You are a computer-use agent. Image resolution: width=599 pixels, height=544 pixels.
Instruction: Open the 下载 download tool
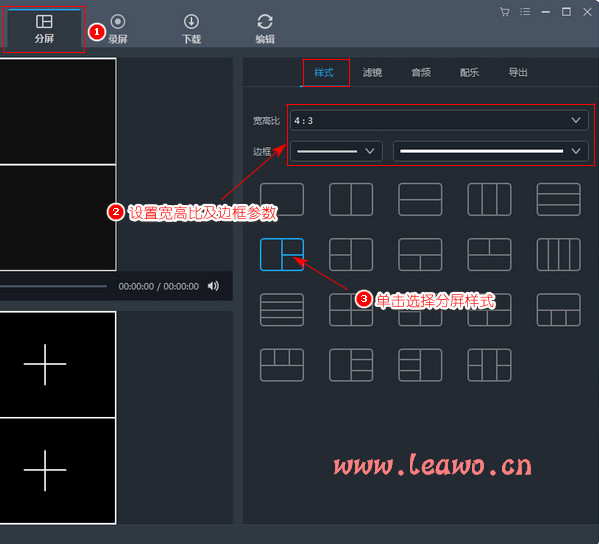(x=191, y=29)
